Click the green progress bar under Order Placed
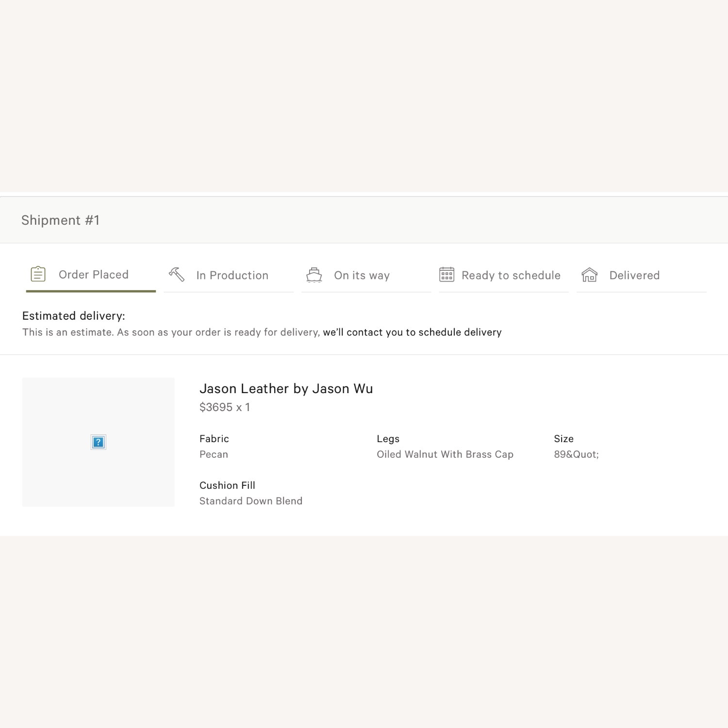Screen dimensions: 728x728 pos(91,291)
